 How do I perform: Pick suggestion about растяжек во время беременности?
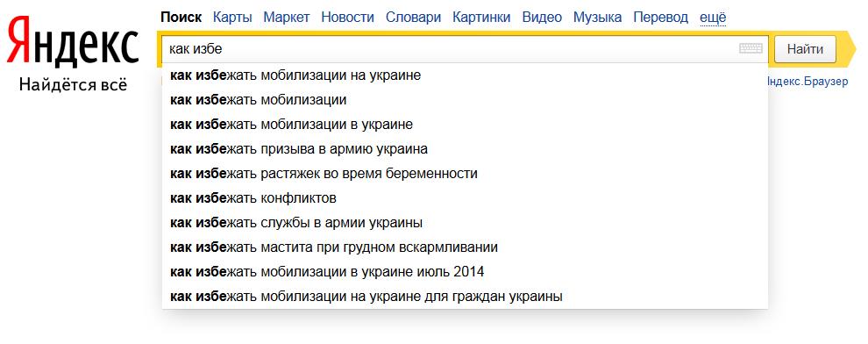(x=465, y=174)
